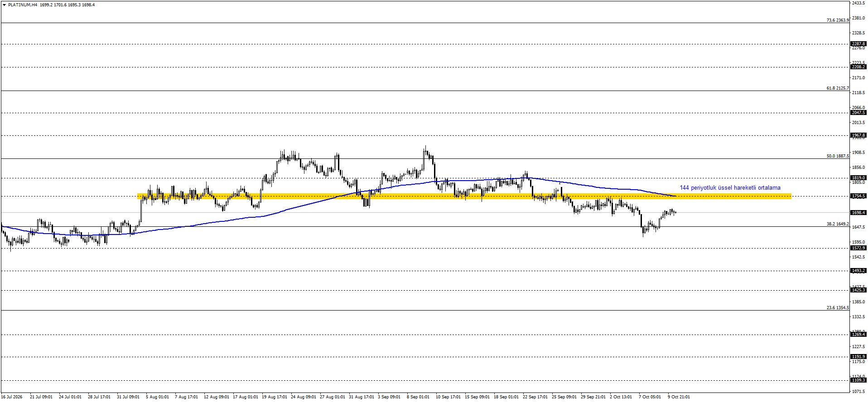Select the 61.8 2125.7 Fibonacci level label
The image size is (868, 402).
point(838,88)
